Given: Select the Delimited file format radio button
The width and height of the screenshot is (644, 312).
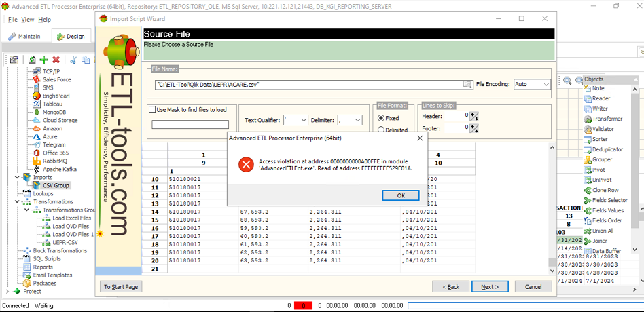Looking at the screenshot, I should (380, 130).
